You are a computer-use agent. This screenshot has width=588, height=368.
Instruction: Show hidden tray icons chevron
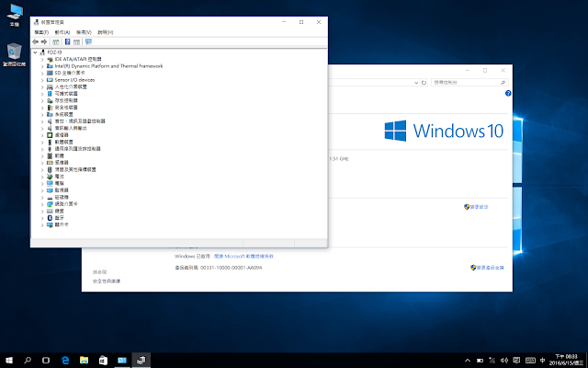coord(468,361)
